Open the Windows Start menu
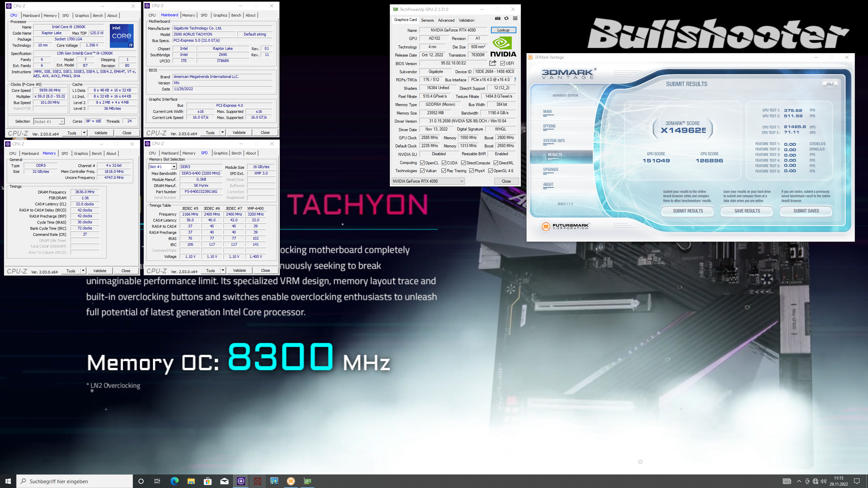This screenshot has width=868, height=488. tap(8, 481)
